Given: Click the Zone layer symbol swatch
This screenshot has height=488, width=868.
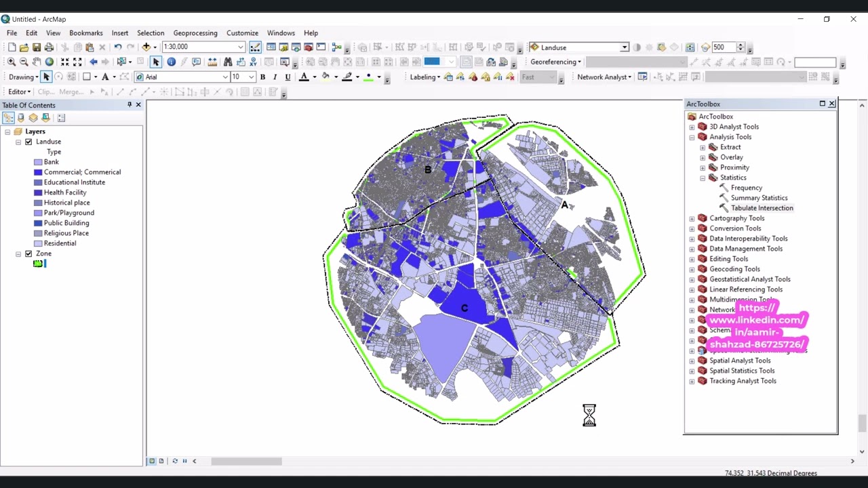Looking at the screenshot, I should click(x=39, y=264).
